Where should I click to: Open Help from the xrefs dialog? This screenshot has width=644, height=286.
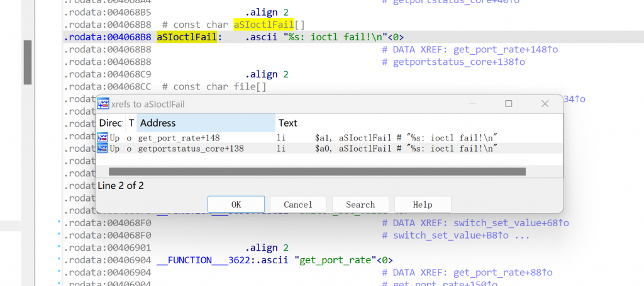(x=422, y=204)
